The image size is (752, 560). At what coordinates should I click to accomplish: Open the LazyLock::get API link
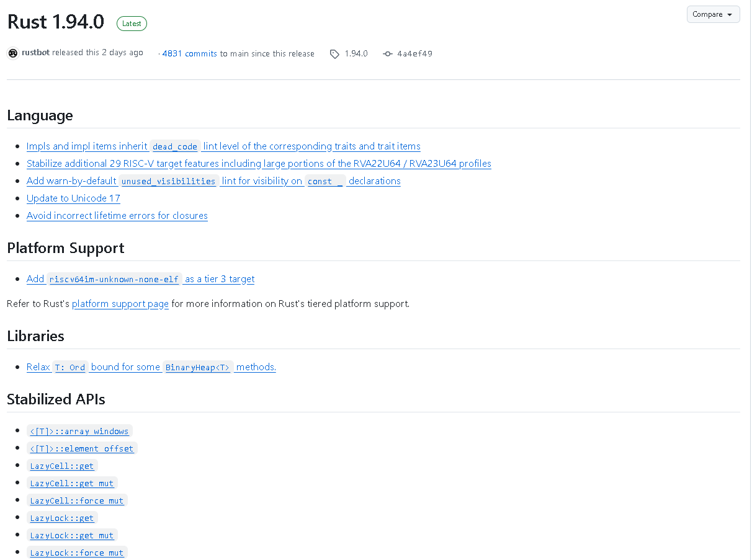62,518
